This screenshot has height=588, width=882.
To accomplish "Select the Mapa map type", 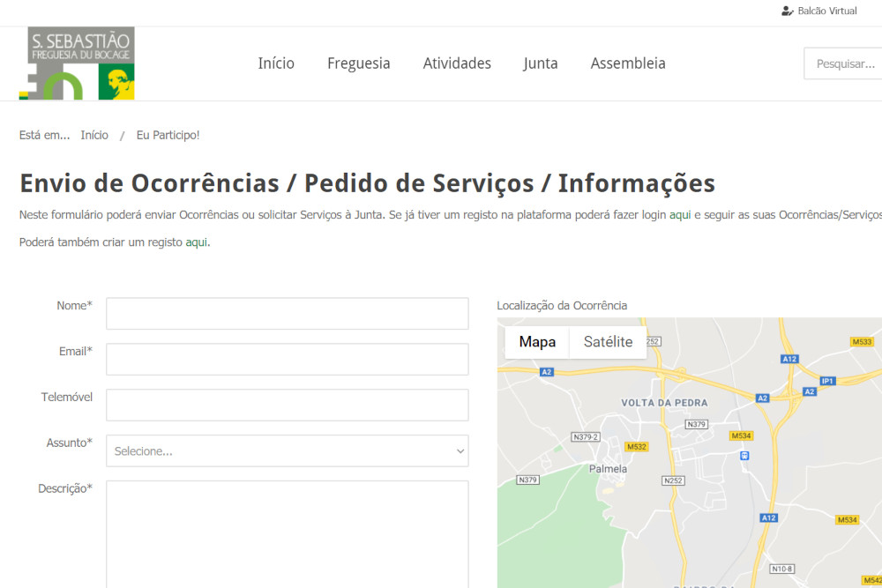I will coord(537,342).
